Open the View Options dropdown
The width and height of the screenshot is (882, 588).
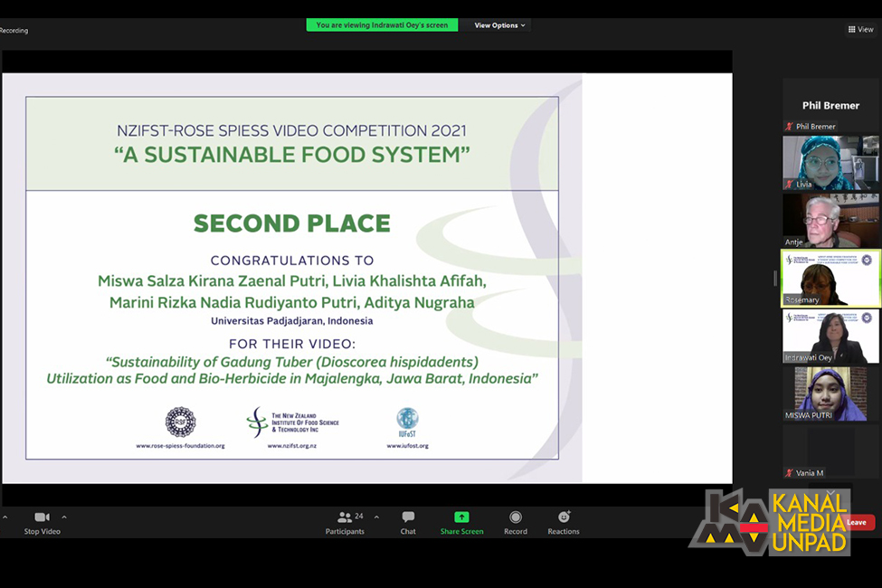tap(500, 25)
